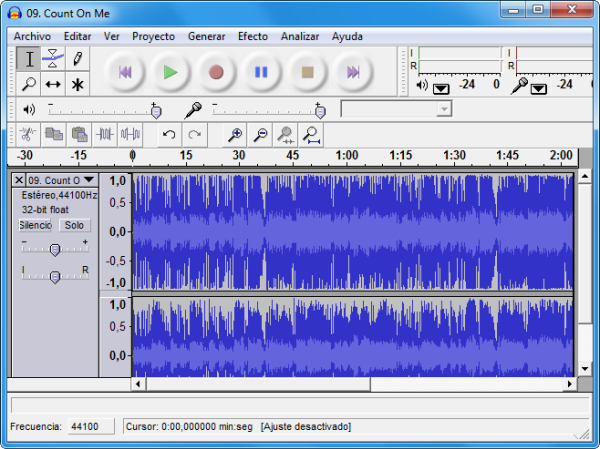Stop playback with Stop button
The image size is (600, 449).
307,72
